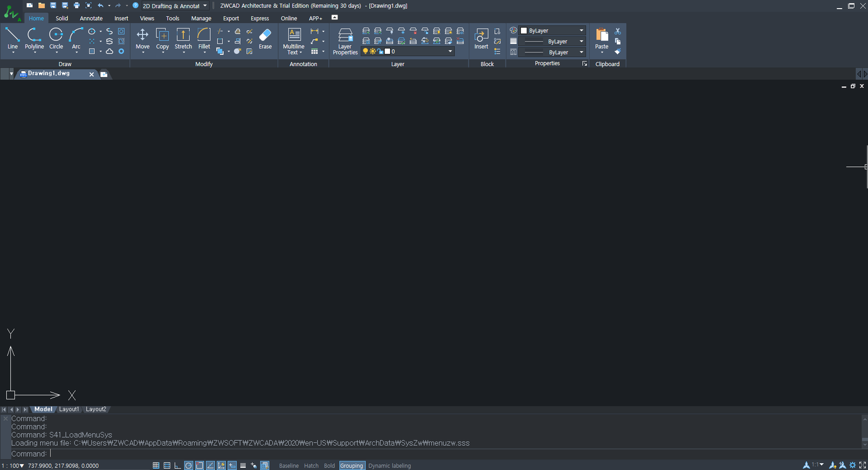Open the Views ribbon tab
The height and width of the screenshot is (470, 868).
(147, 18)
